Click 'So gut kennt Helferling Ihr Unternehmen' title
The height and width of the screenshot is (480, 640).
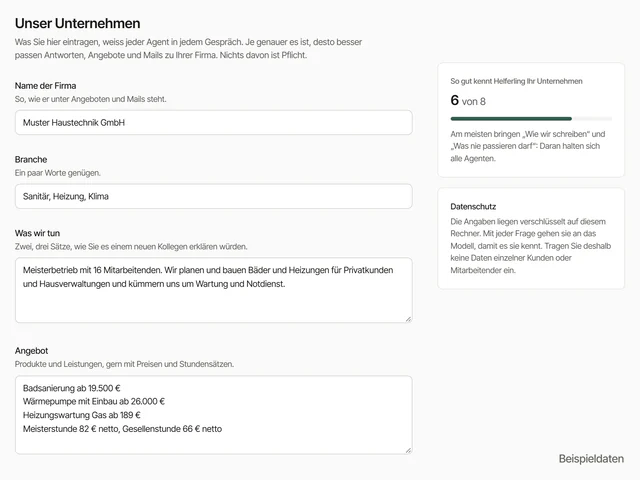(x=516, y=81)
